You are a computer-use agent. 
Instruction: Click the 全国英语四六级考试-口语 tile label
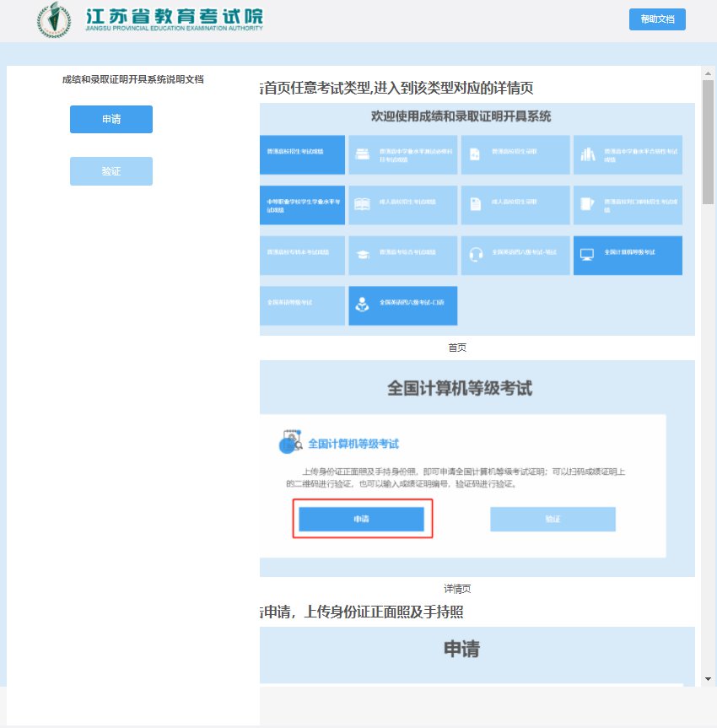click(x=412, y=302)
